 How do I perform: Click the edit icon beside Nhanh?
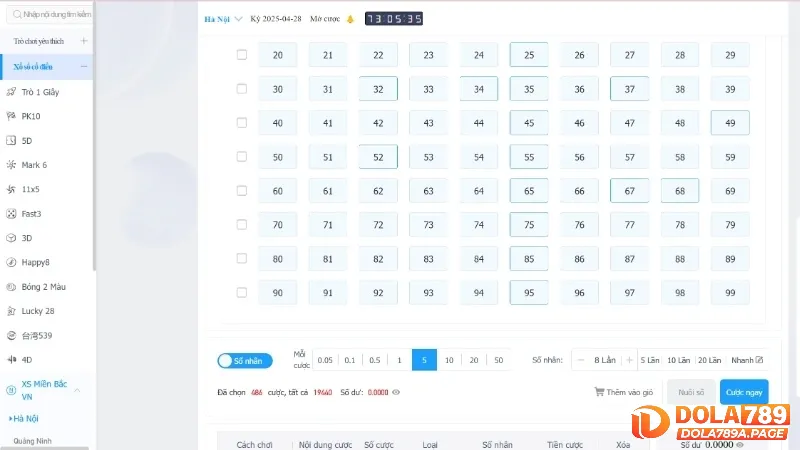coord(759,360)
